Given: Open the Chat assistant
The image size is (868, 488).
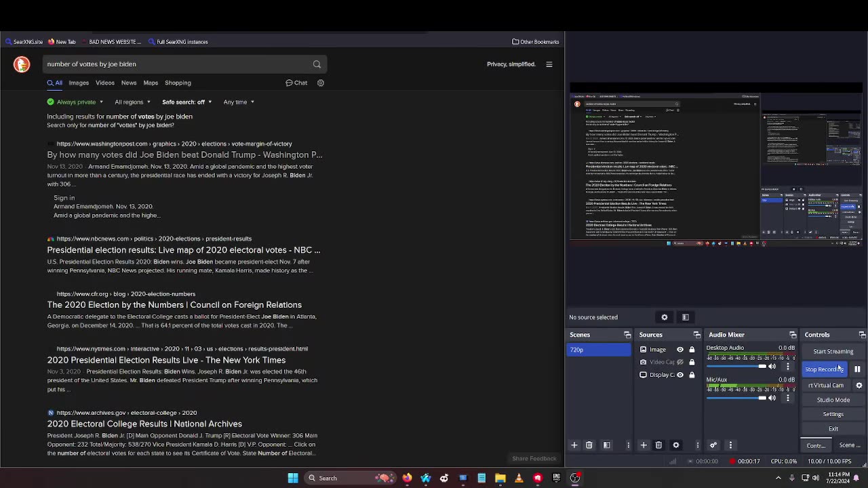Looking at the screenshot, I should pos(296,83).
